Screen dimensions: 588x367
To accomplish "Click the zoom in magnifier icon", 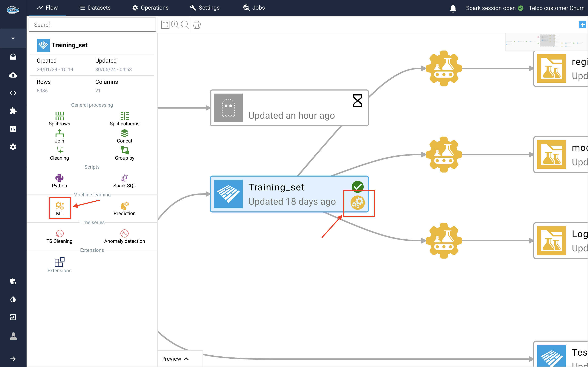I will (x=175, y=25).
